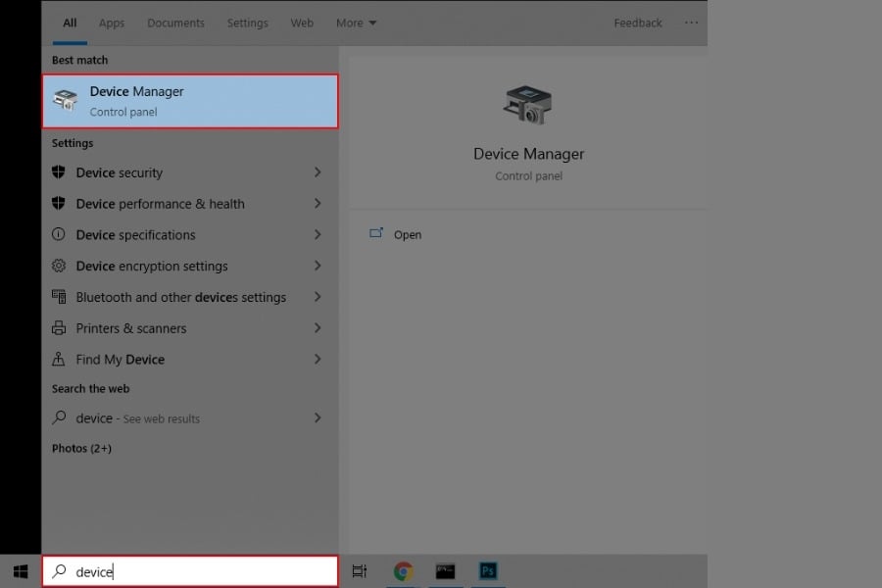Click the search box containing device
Screen dimensions: 882x588
(190, 571)
